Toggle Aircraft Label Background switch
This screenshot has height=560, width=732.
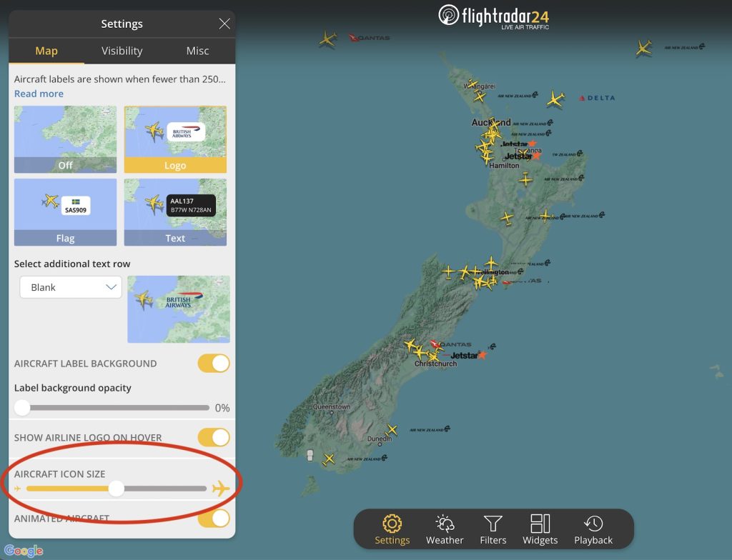tap(214, 364)
